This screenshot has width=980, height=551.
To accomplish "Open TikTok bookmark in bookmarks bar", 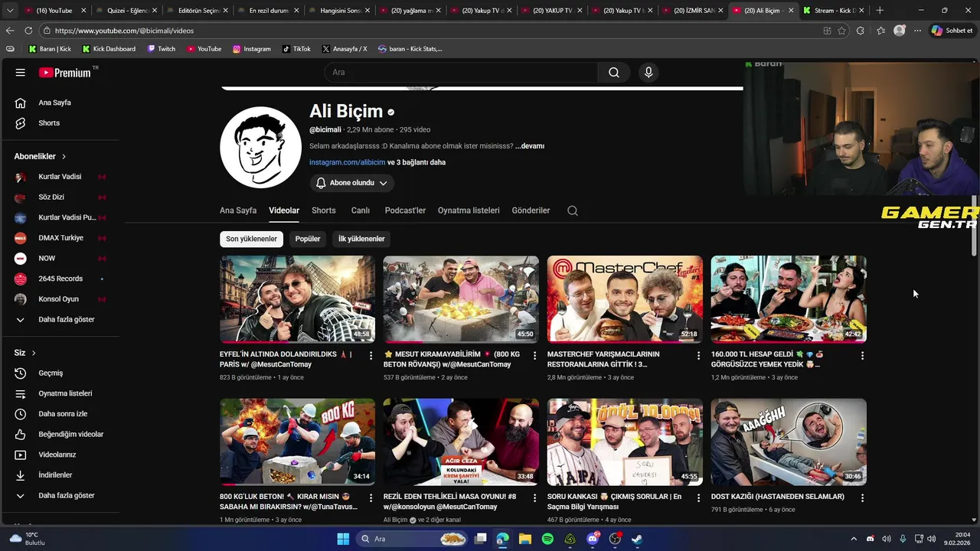I will pos(296,49).
